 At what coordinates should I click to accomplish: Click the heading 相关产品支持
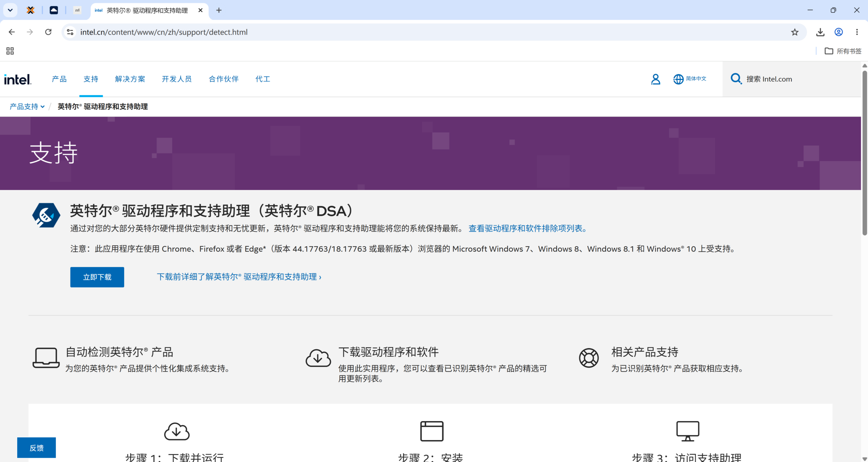pyautogui.click(x=645, y=352)
